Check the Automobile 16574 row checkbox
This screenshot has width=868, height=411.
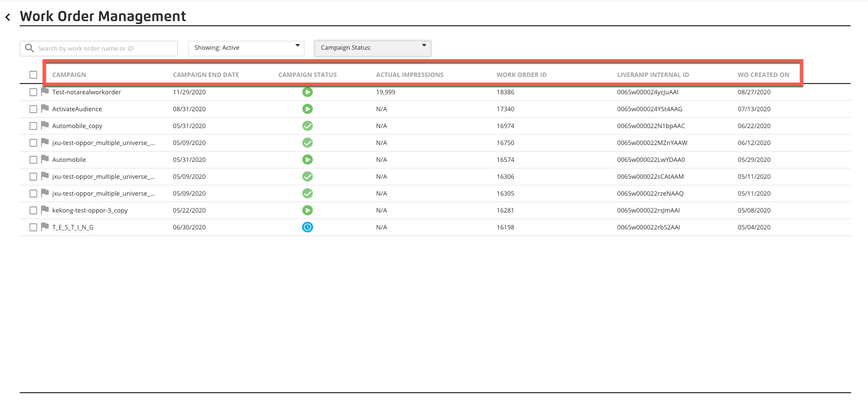pos(33,160)
